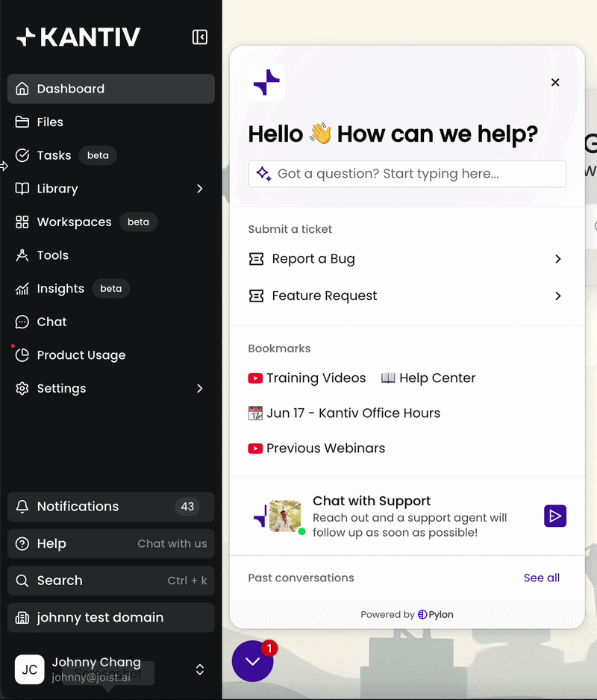The width and height of the screenshot is (597, 700).
Task: Click the Kantiv logo in help widget
Action: (x=266, y=82)
